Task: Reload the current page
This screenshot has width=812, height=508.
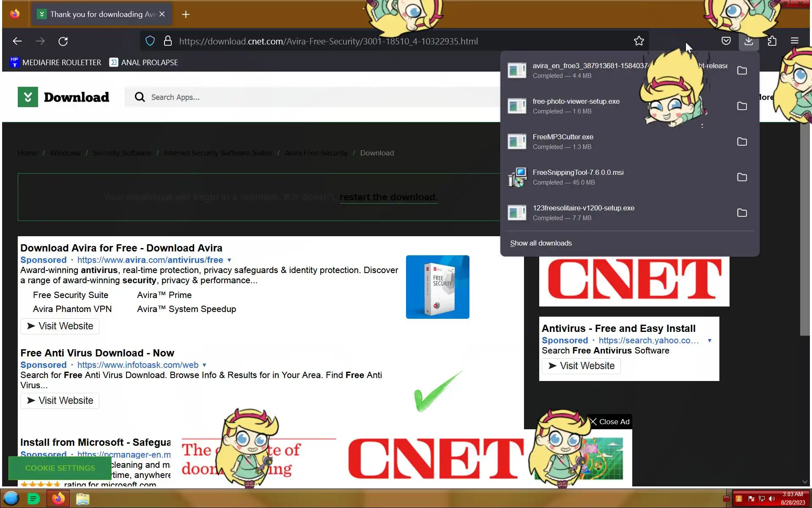Action: 63,41
